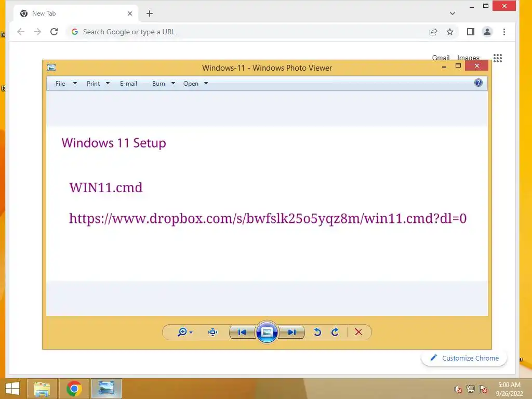The width and height of the screenshot is (532, 399).
Task: Expand the Print dropdown arrow
Action: pyautogui.click(x=108, y=83)
